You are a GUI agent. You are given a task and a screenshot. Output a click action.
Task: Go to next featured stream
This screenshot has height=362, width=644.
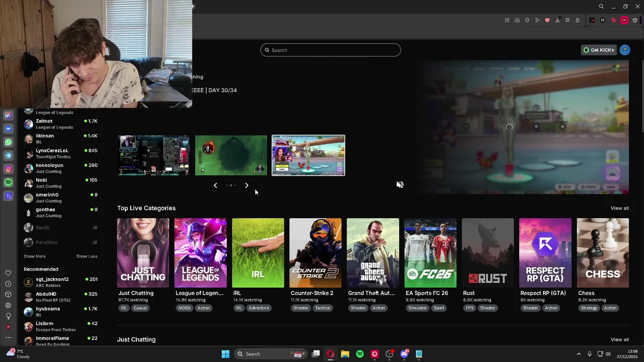[x=247, y=186]
